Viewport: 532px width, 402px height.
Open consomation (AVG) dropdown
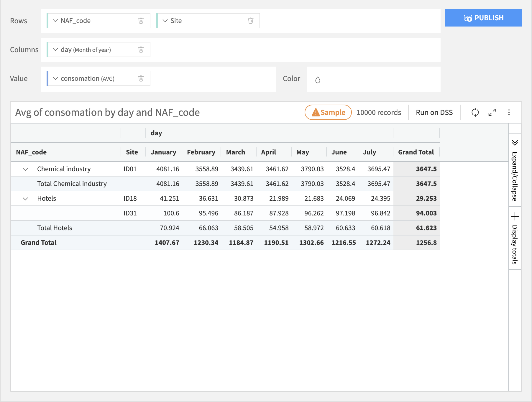(55, 78)
